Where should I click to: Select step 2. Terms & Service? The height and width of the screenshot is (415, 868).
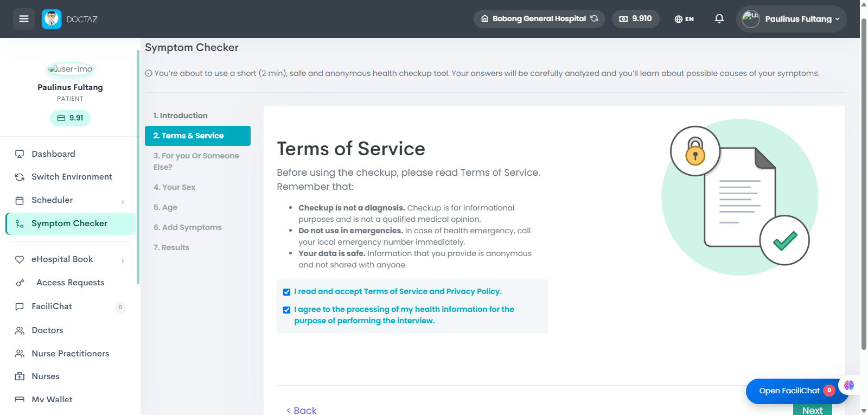pos(197,136)
